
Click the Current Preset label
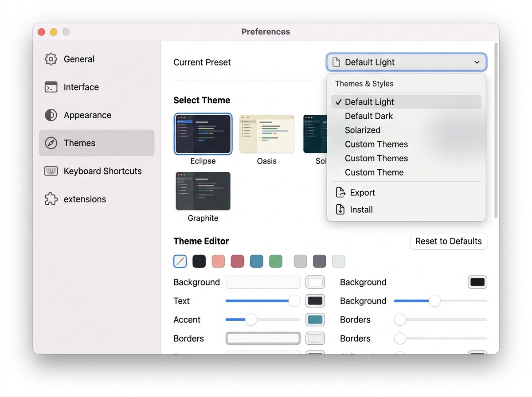[202, 62]
